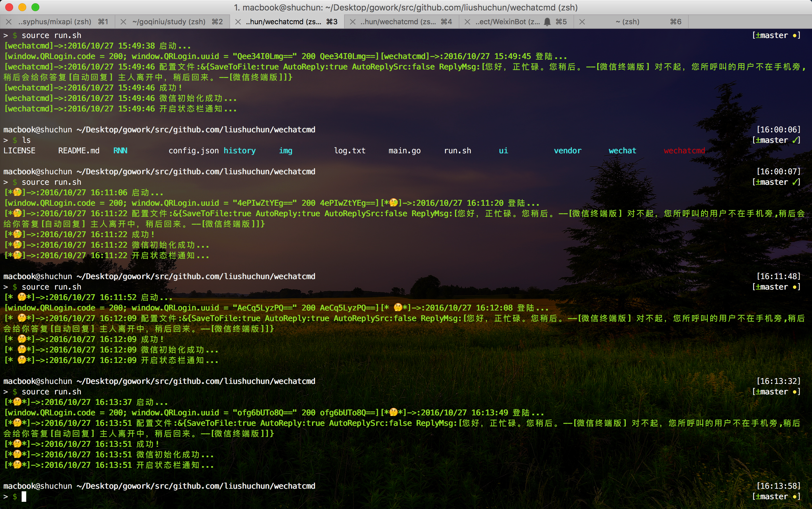Close the mixapi zsh tab
The width and height of the screenshot is (812, 509).
9,22
